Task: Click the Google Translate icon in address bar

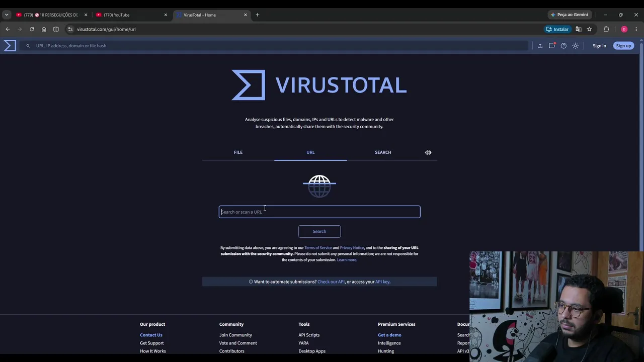Action: click(579, 29)
